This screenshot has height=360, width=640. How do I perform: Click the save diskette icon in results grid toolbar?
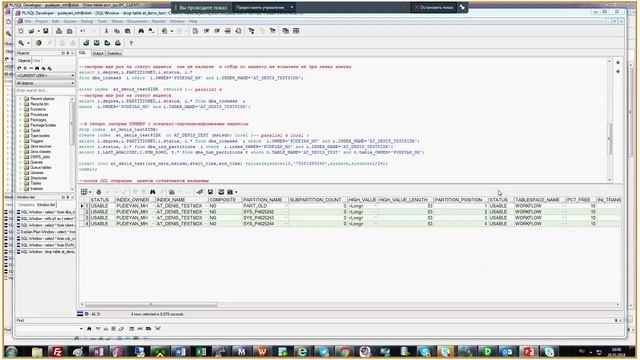[210, 192]
